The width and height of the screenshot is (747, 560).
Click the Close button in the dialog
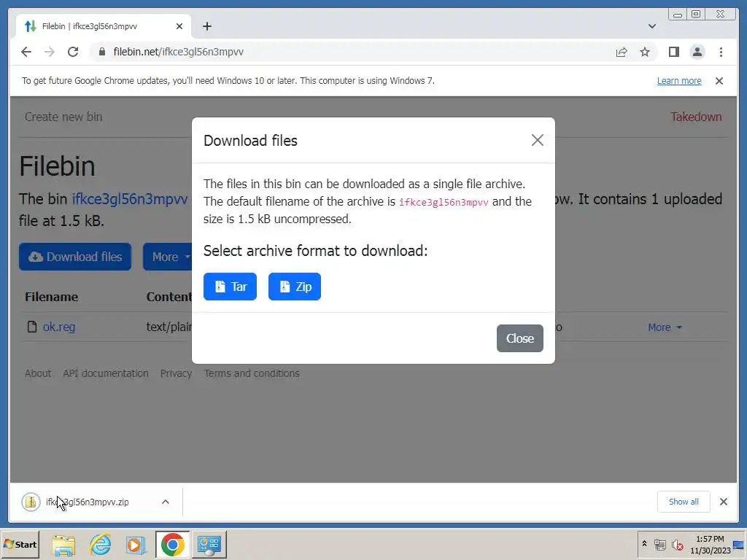[x=519, y=338]
